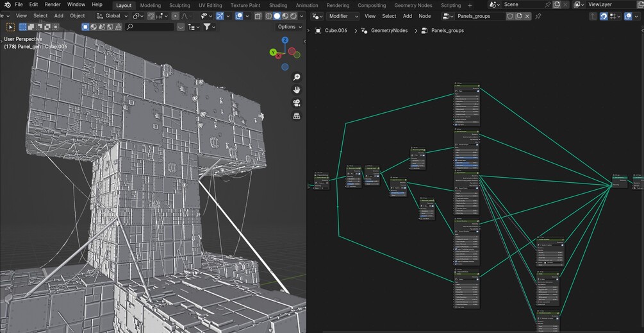The width and height of the screenshot is (644, 333).
Task: Click the zoom magnifier icon in viewport
Action: coord(297,77)
